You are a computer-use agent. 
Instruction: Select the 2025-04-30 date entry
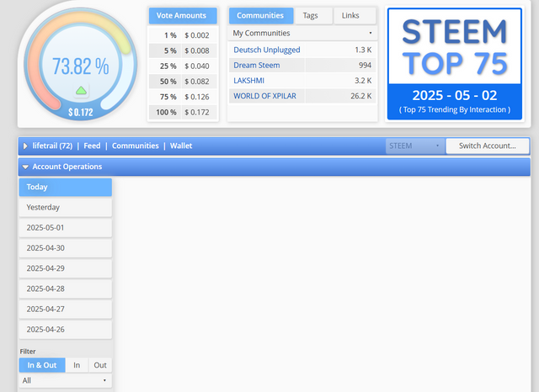click(66, 248)
